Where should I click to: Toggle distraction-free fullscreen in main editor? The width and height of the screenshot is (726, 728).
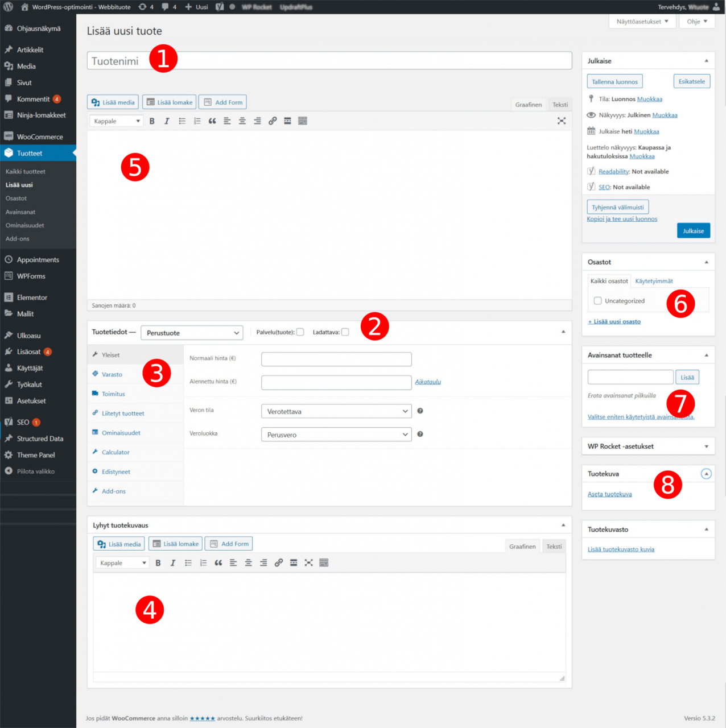pyautogui.click(x=561, y=121)
